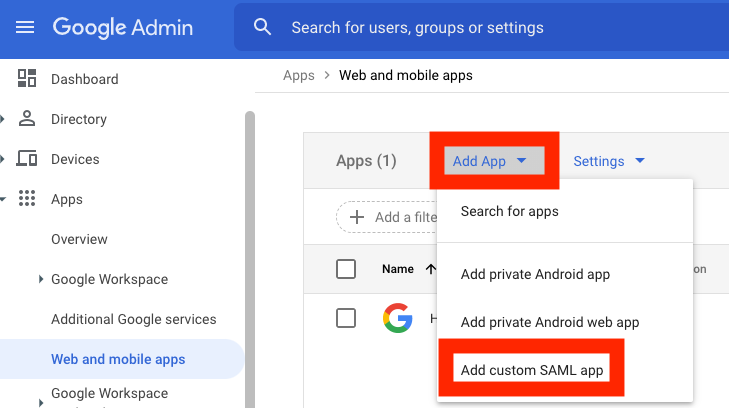
Task: Click Add a filter chip
Action: (x=387, y=217)
